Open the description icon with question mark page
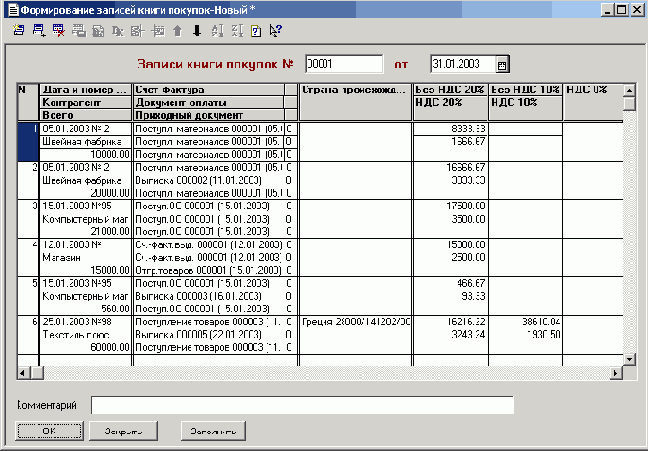Image resolution: width=648 pixels, height=451 pixels. (255, 31)
